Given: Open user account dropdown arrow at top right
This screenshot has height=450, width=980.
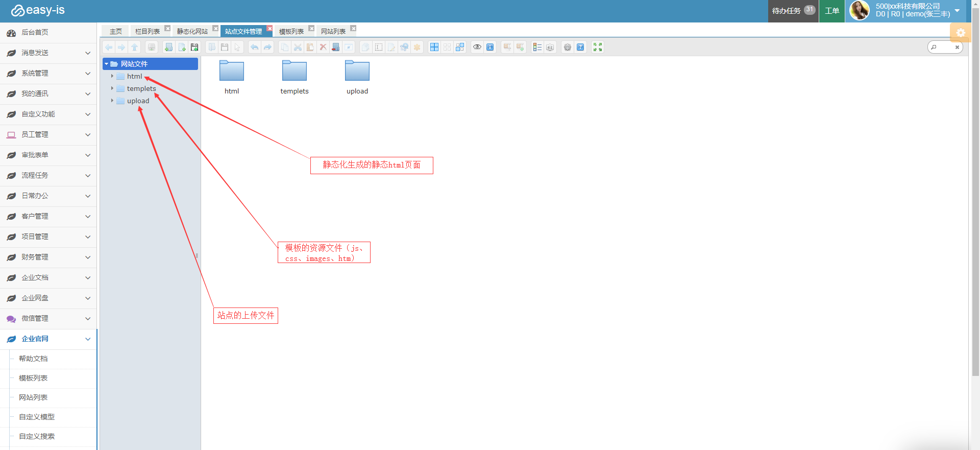Looking at the screenshot, I should tap(957, 10).
